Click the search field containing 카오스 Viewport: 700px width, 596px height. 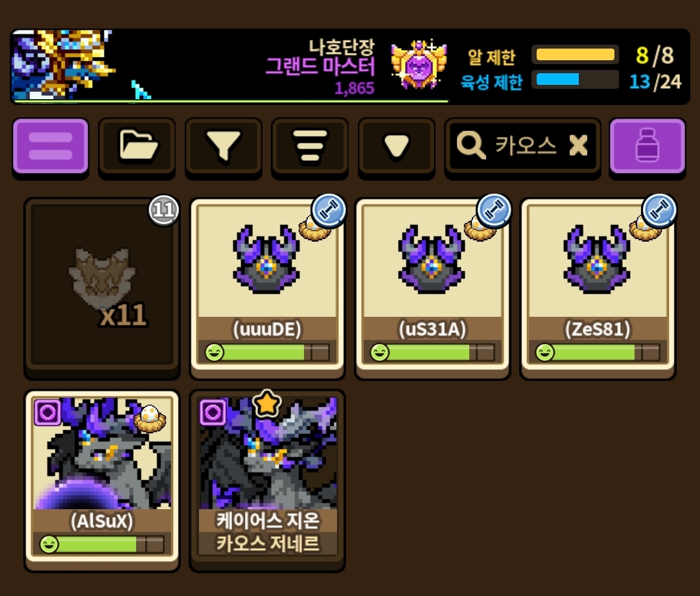click(522, 146)
